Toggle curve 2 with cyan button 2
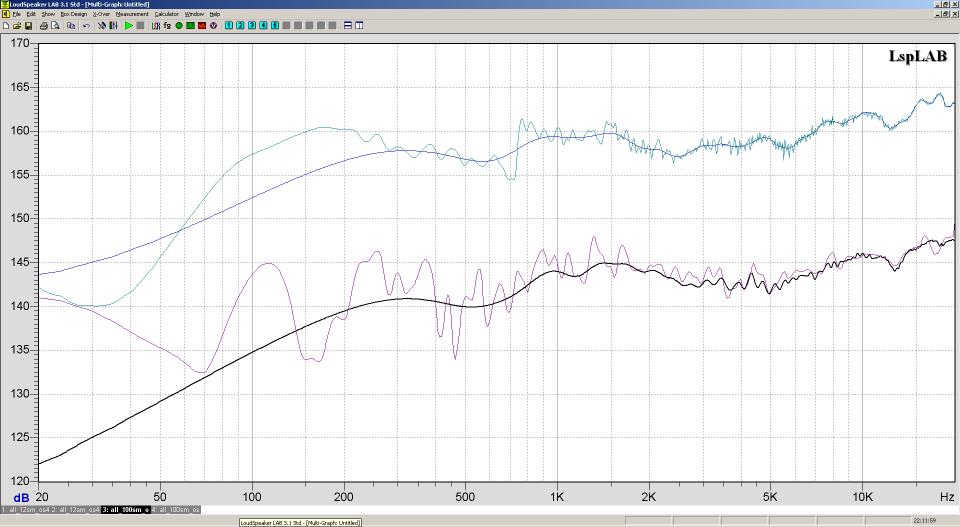This screenshot has height=527, width=960. click(240, 26)
